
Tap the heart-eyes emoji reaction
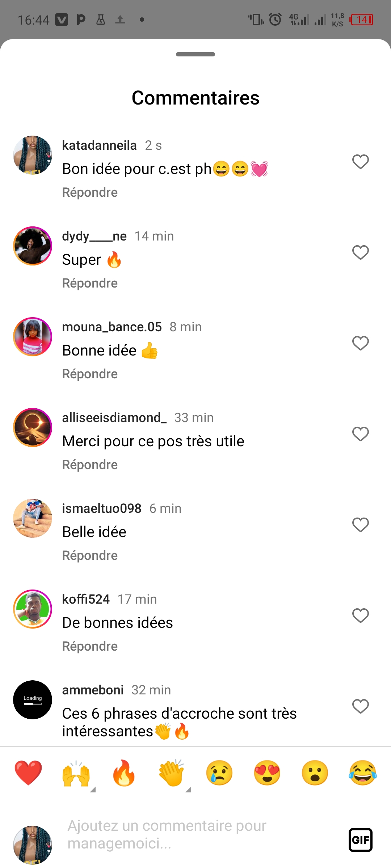[267, 773]
